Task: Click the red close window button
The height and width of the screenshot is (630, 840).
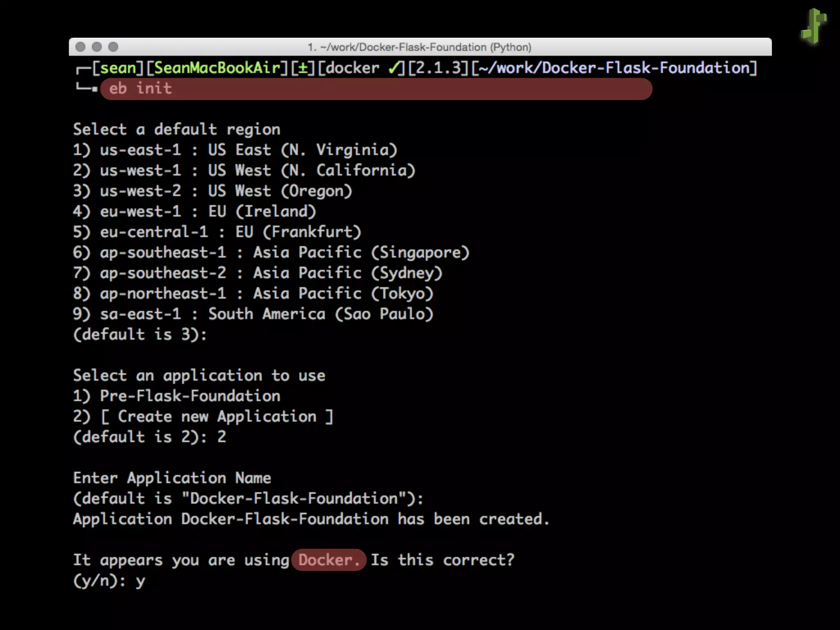Action: coord(80,47)
